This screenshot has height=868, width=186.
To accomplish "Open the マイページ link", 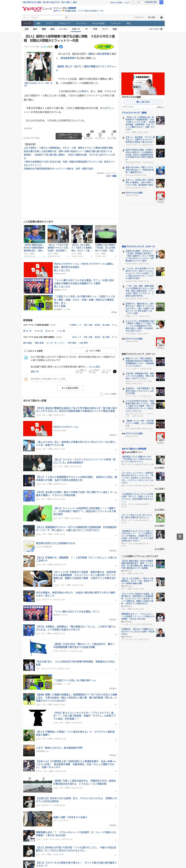I will point(139,18).
